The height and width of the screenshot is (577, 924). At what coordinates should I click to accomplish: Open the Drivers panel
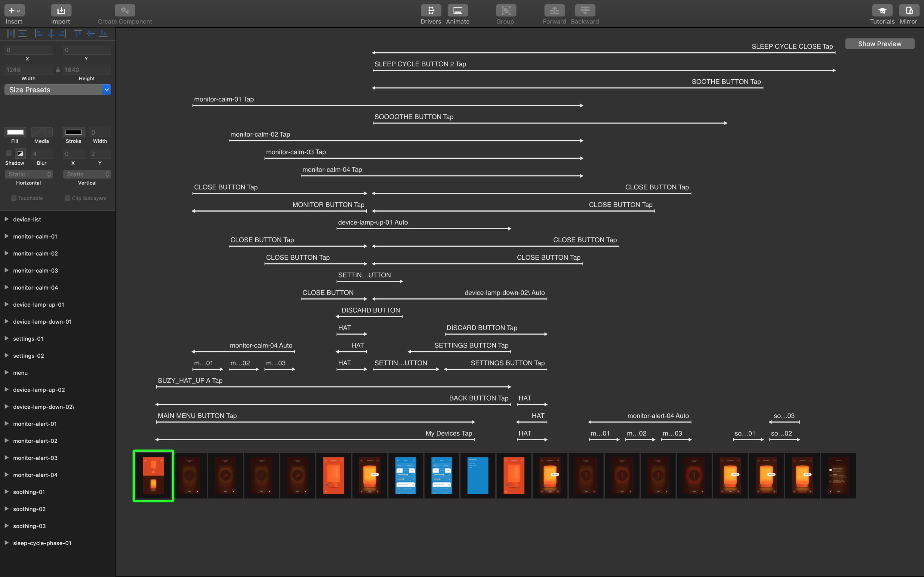coord(431,11)
